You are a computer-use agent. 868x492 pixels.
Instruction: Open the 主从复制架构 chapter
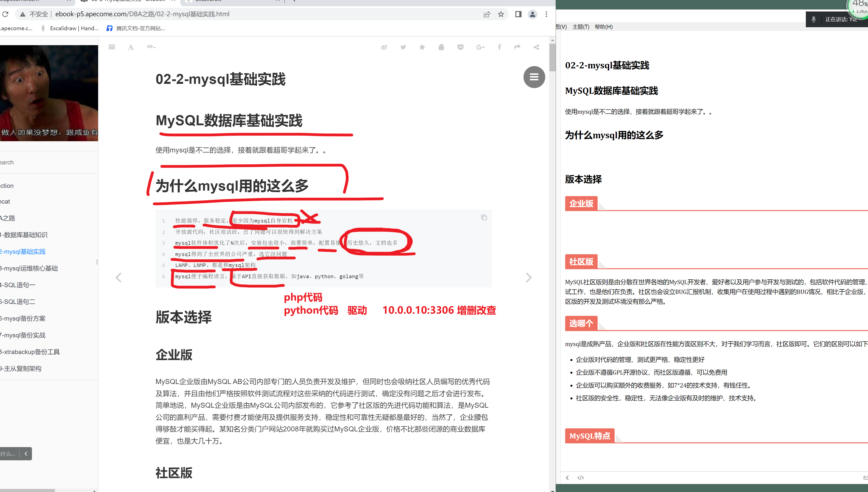click(21, 369)
